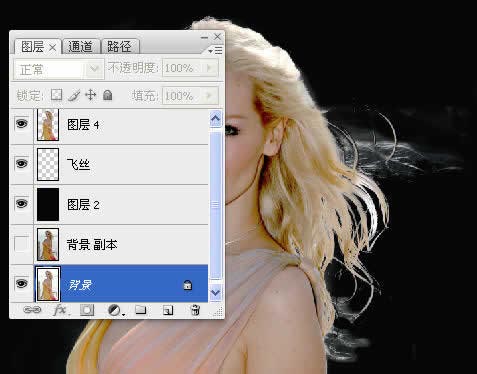Add a layer mask
The image size is (477, 374).
(87, 310)
